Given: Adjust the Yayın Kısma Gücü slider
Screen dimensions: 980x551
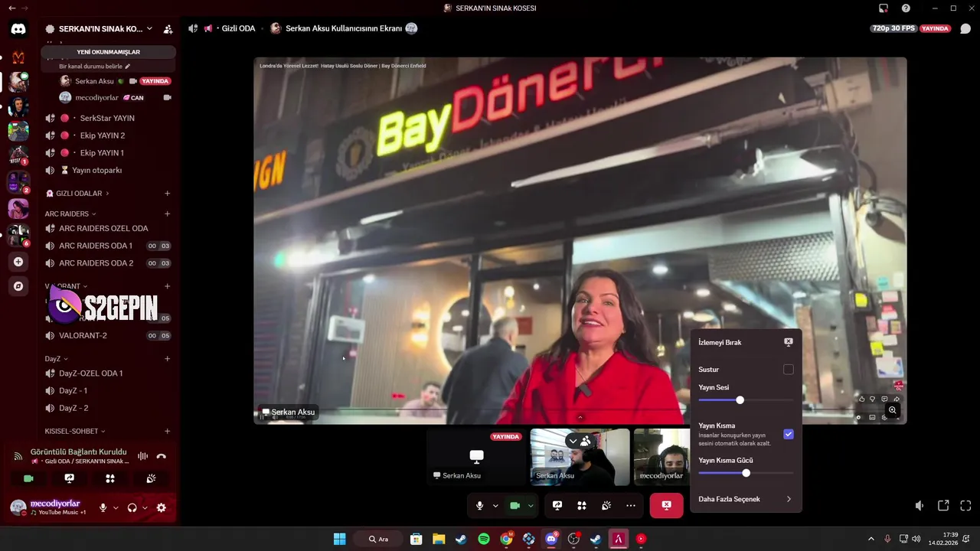Looking at the screenshot, I should pos(746,473).
